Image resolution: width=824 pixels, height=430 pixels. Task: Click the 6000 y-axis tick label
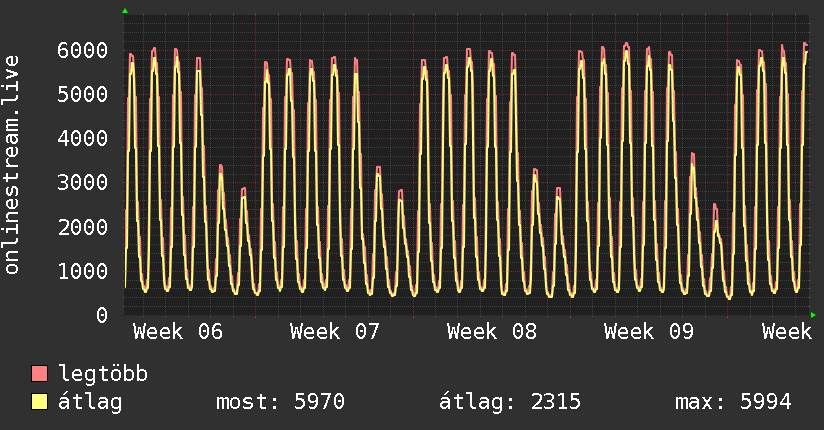coord(81,50)
